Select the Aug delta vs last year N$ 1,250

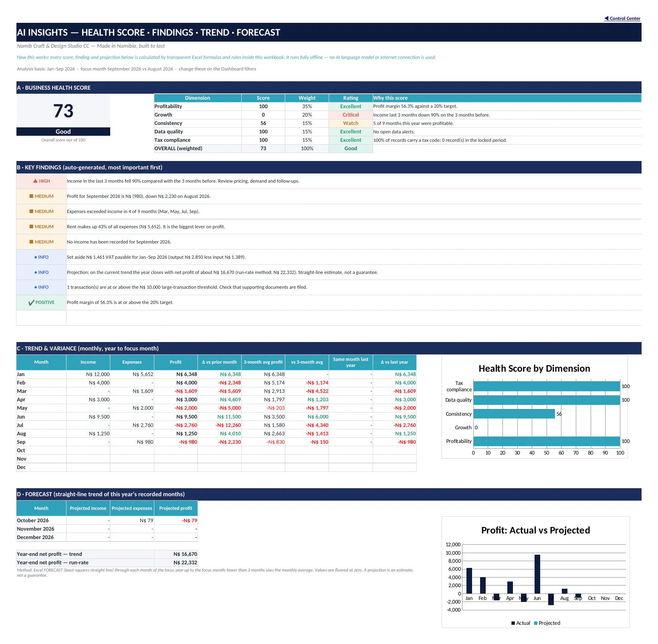point(395,434)
